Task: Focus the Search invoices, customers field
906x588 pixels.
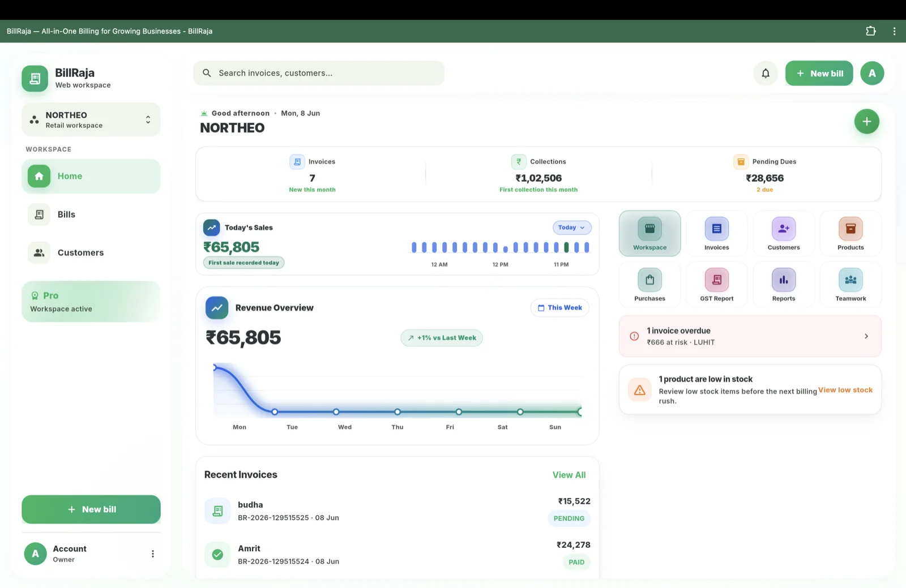Action: (318, 73)
